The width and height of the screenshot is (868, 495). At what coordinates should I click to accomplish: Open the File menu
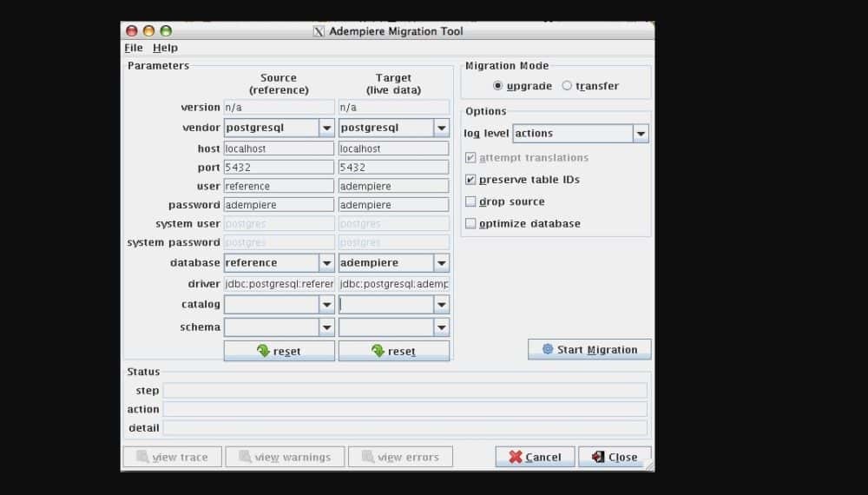point(133,48)
